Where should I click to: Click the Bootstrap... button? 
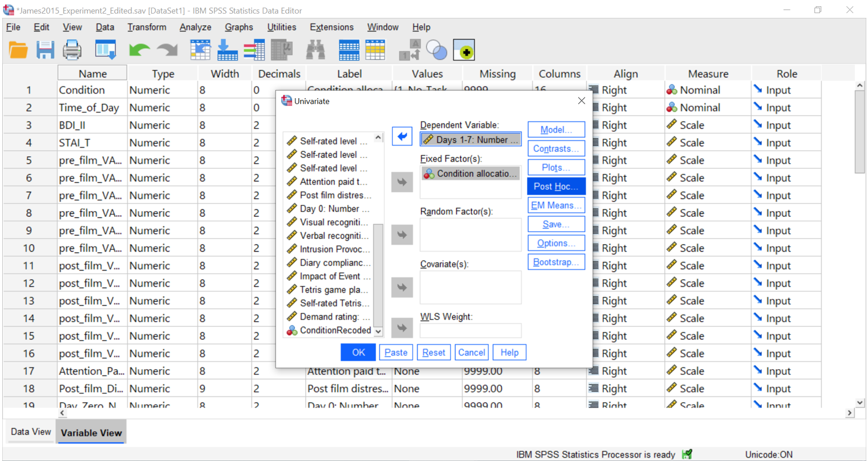[556, 262]
